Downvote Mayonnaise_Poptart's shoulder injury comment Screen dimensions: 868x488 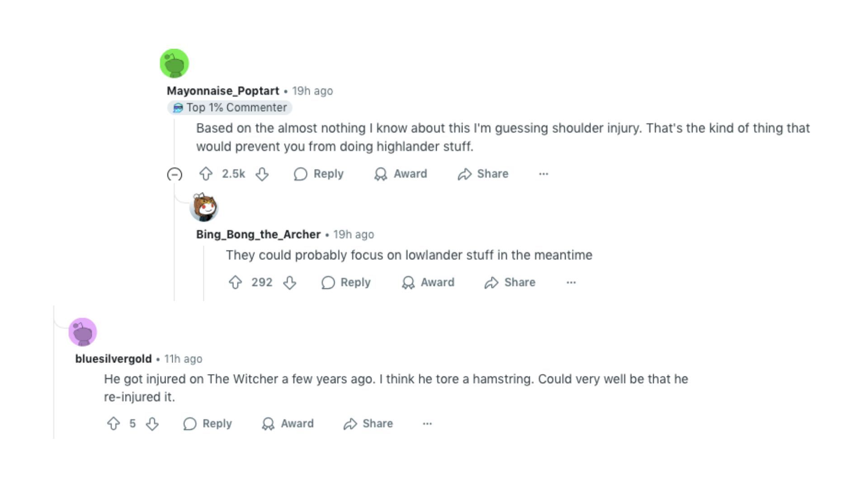coord(262,174)
